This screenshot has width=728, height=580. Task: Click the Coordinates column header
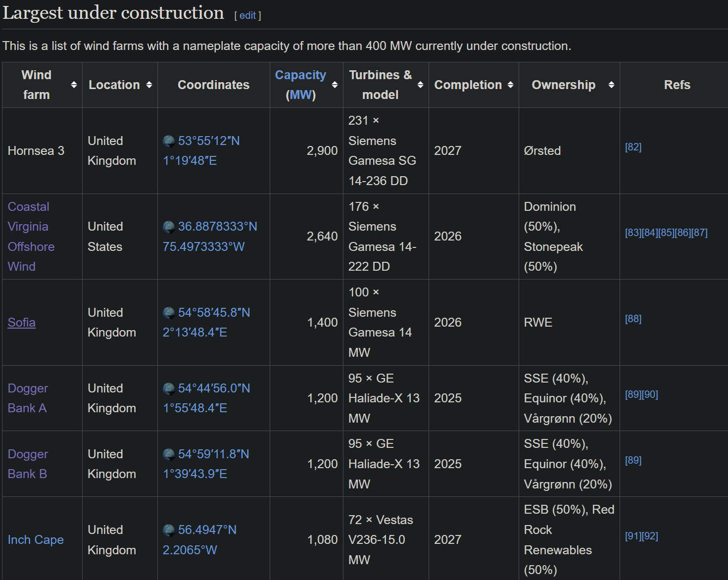point(214,85)
